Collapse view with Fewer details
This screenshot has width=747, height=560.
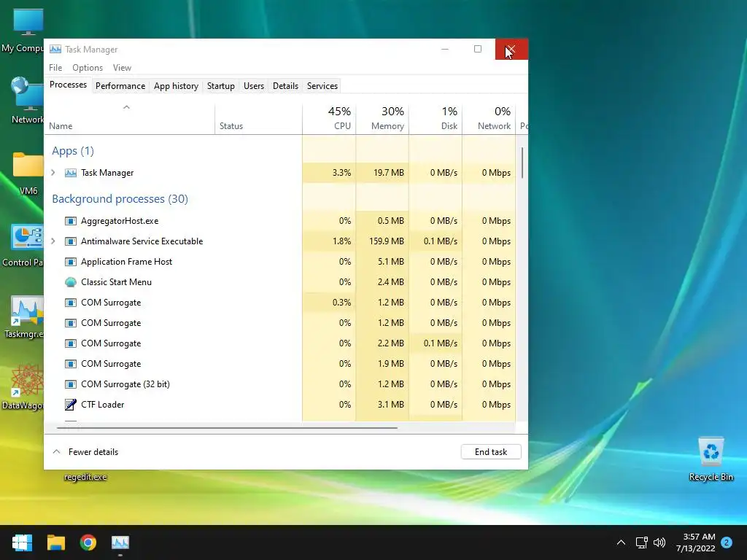85,452
